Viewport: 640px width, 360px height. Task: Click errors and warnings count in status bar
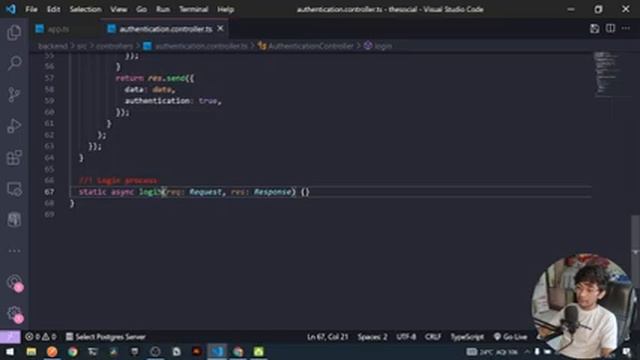(x=40, y=337)
